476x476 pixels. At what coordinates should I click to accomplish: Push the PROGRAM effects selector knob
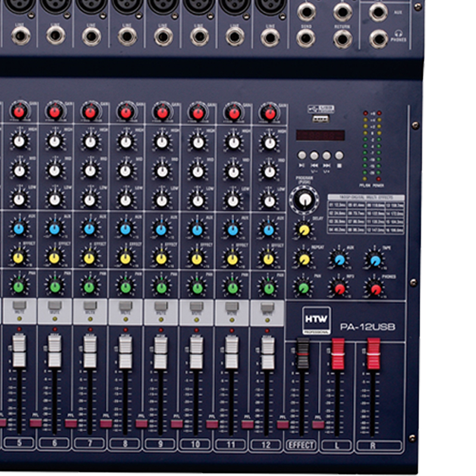click(x=304, y=200)
